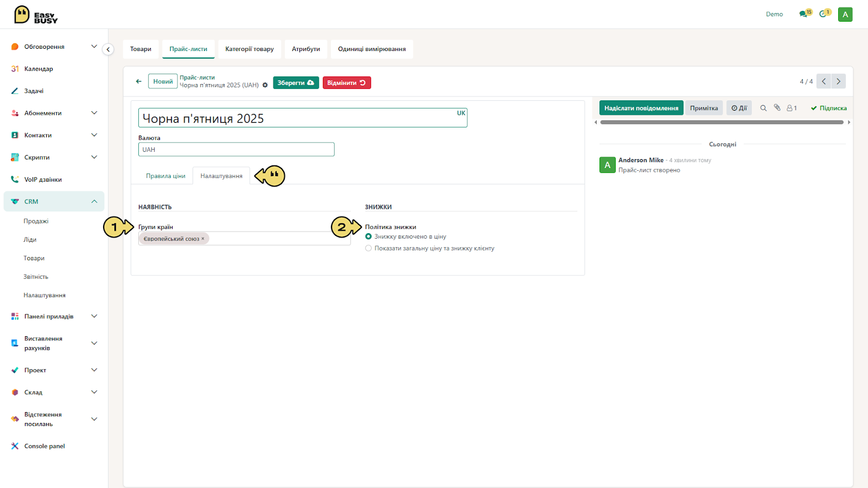Viewport: 868px width, 488px height.
Task: Open user avatar menu in header
Action: click(x=845, y=15)
